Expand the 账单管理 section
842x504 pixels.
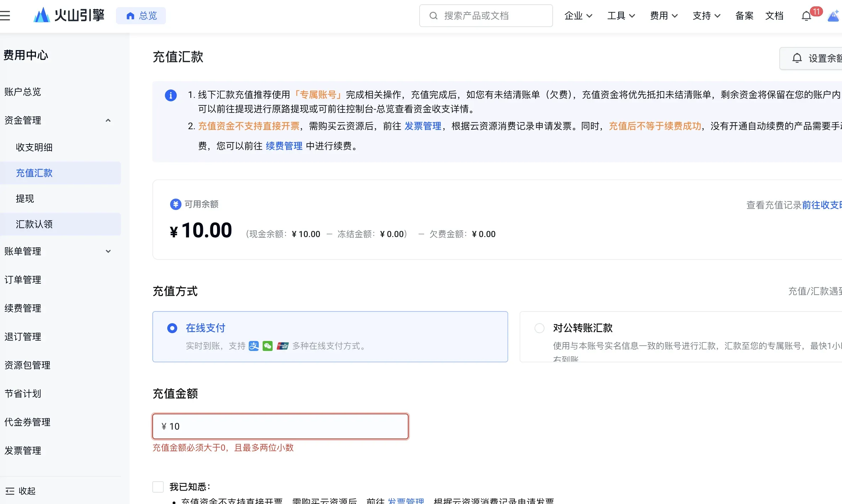click(108, 251)
